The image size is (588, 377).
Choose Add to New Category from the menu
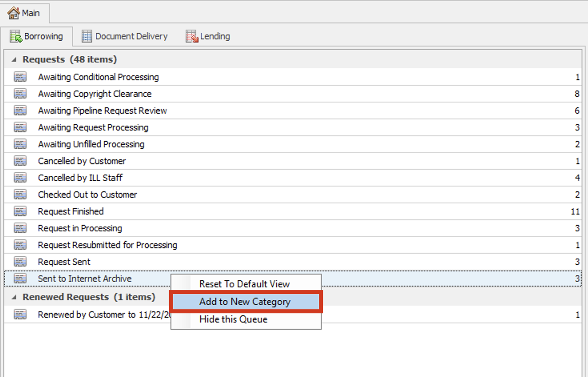coord(245,301)
